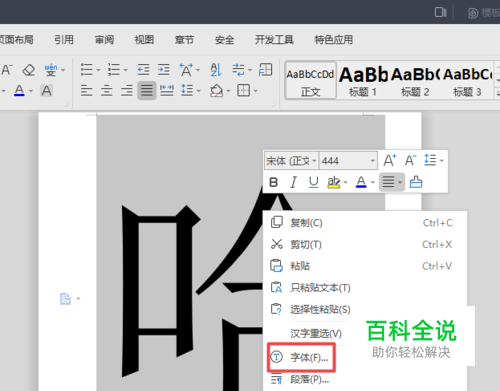Click the eraser clear formatting icon
Viewport: 500px width, 391px height.
pos(29,70)
